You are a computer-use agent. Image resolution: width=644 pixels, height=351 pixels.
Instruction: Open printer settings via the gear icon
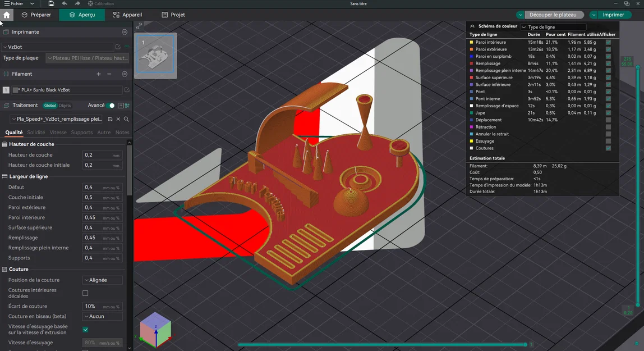tap(125, 31)
